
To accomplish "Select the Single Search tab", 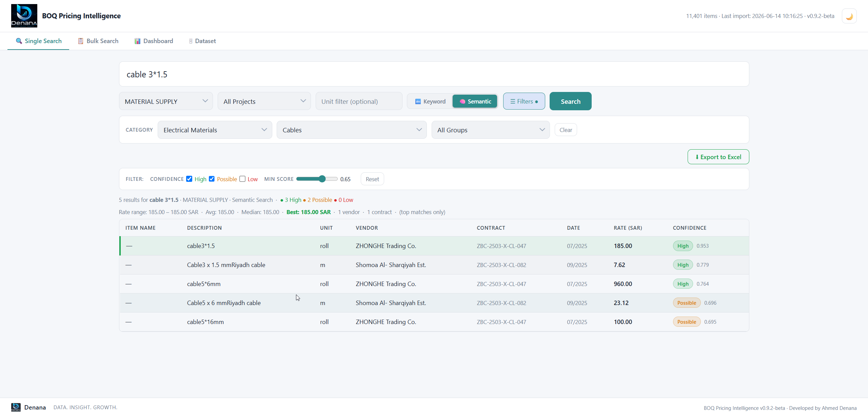I will [39, 41].
